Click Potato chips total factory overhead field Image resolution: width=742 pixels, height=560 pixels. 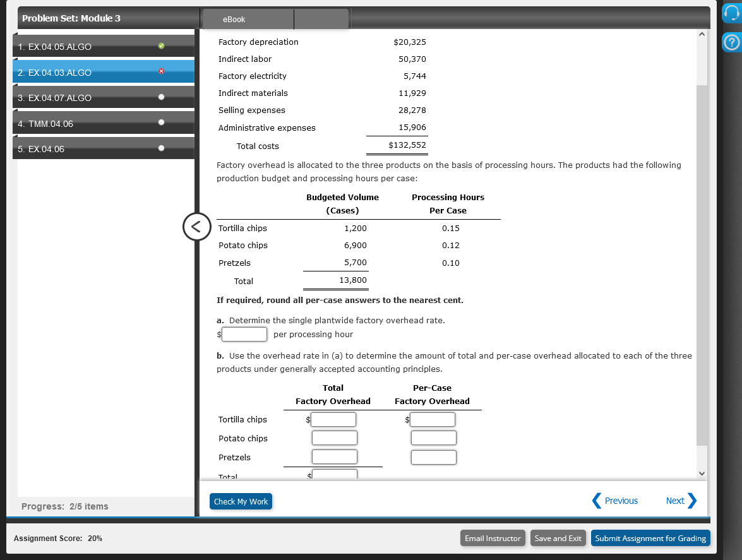point(335,438)
